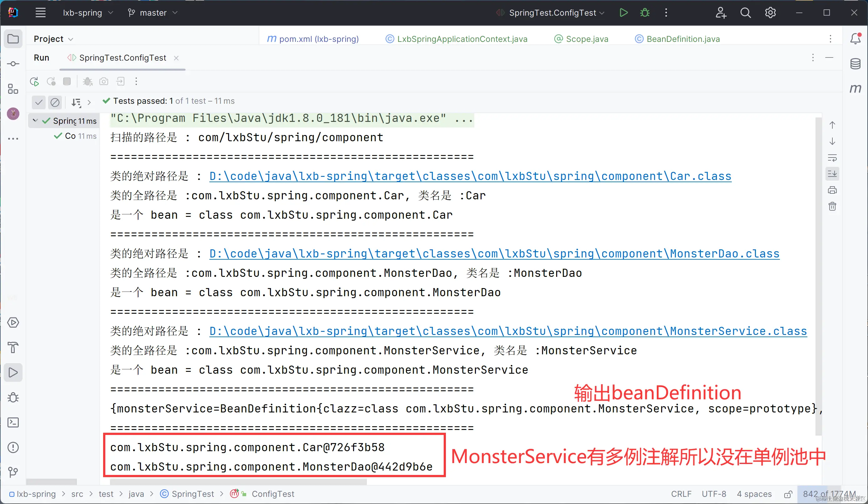Open the Maven tool window
The image size is (868, 504).
855,88
